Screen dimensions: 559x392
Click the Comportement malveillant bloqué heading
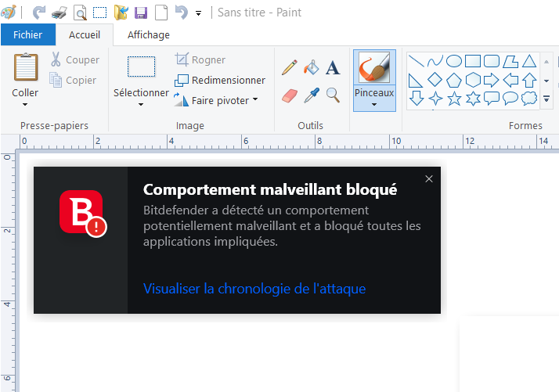270,189
